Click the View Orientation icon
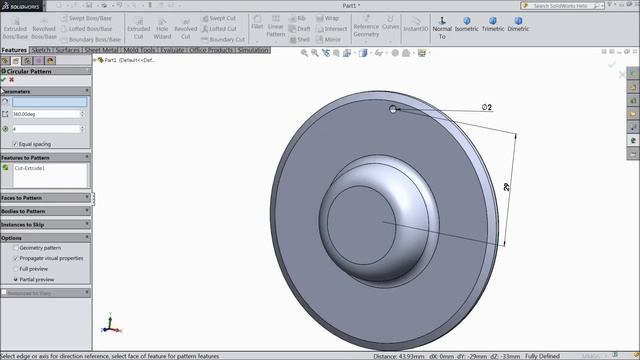The width and height of the screenshot is (640, 360). 347,53
